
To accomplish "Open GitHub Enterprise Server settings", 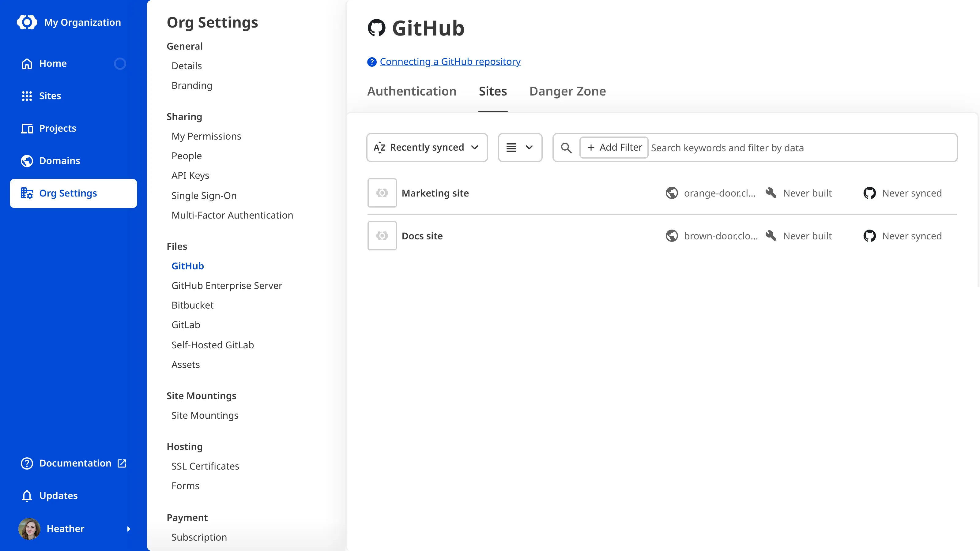I will (x=227, y=286).
